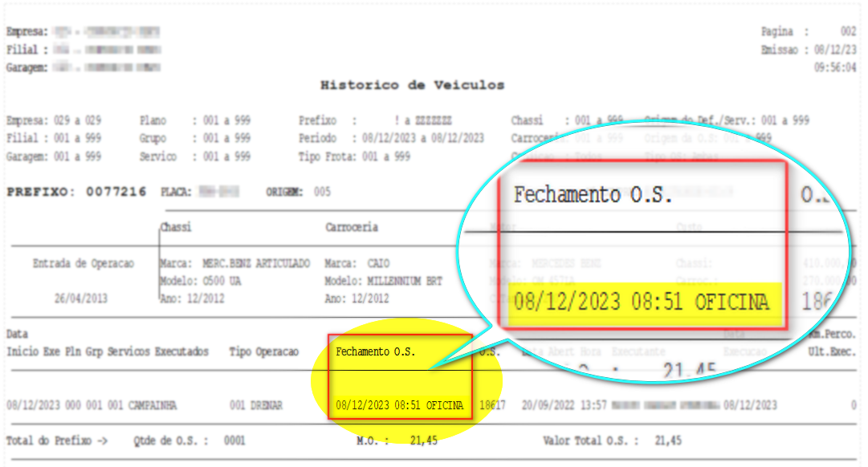Click 'Tipo Frota: 001 a 999' filter
Image resolution: width=868 pixels, height=467 pixels.
tap(354, 156)
